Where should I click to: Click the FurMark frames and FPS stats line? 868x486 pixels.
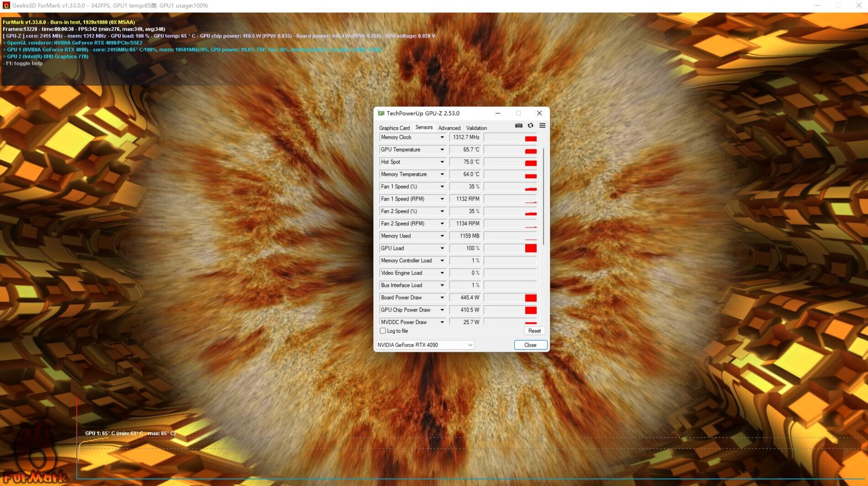point(84,29)
